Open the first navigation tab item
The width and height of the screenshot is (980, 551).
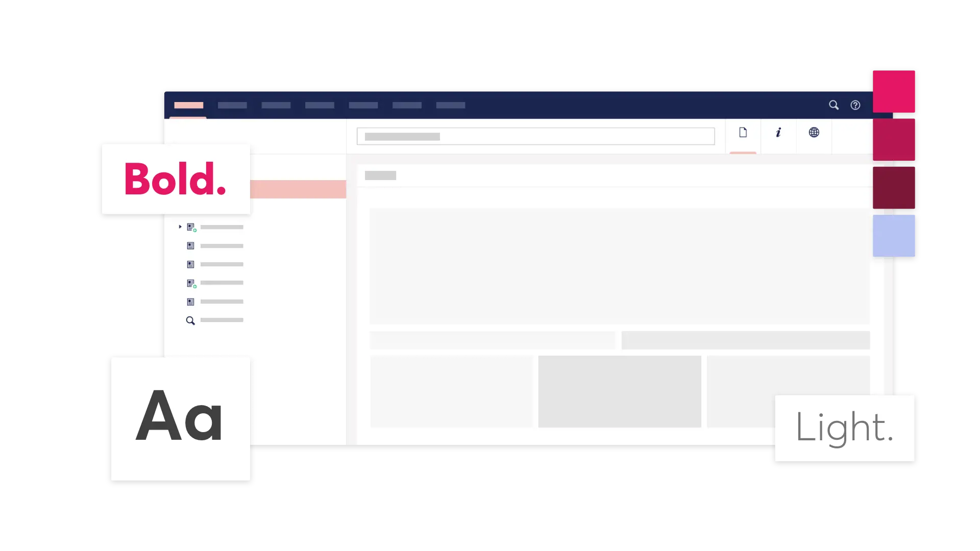click(189, 105)
